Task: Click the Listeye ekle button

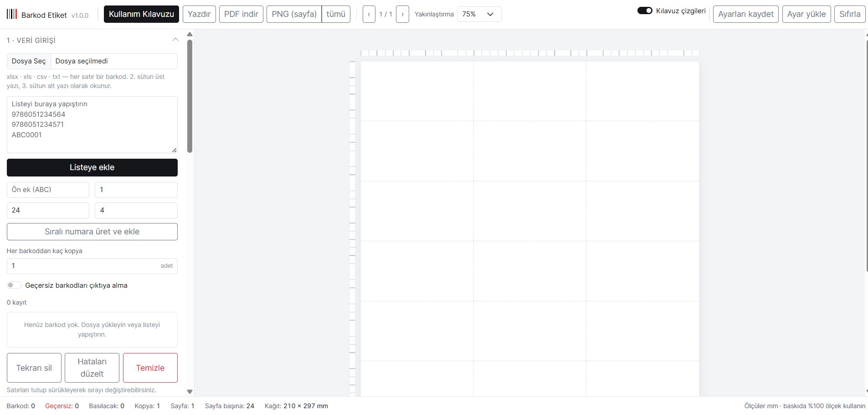Action: pos(92,167)
